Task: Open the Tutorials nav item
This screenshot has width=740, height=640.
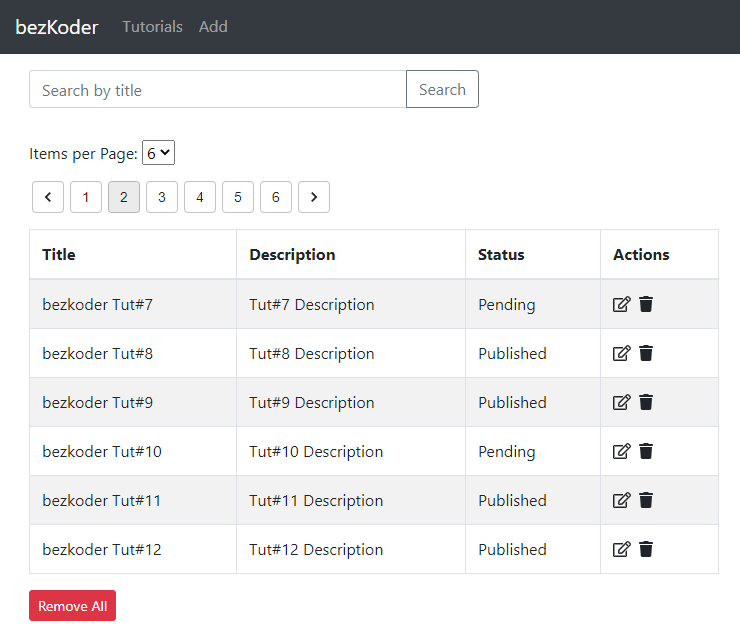Action: [x=152, y=26]
